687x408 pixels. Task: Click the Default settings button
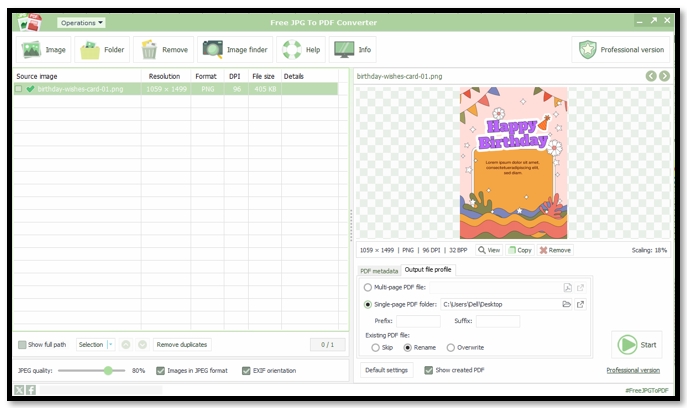pos(386,370)
